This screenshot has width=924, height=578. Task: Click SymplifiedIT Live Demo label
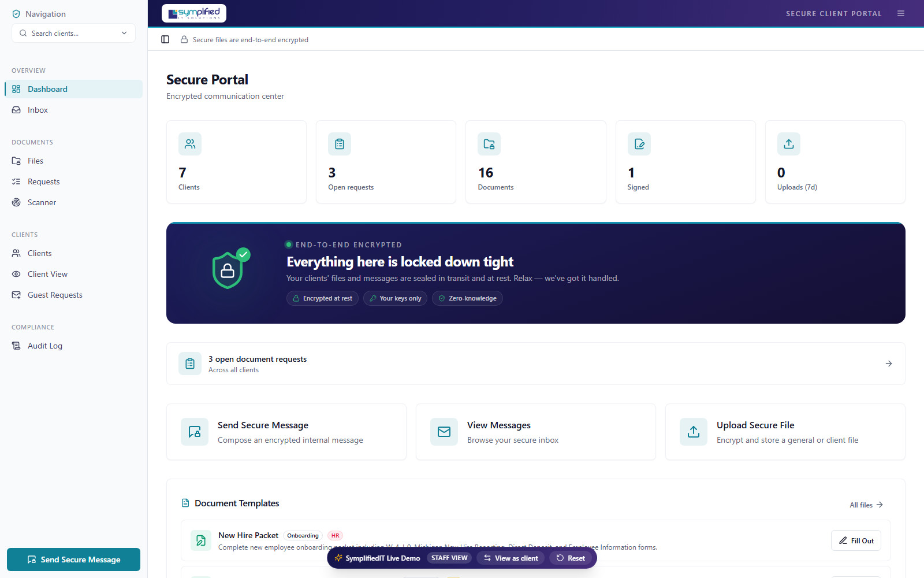[x=382, y=558]
